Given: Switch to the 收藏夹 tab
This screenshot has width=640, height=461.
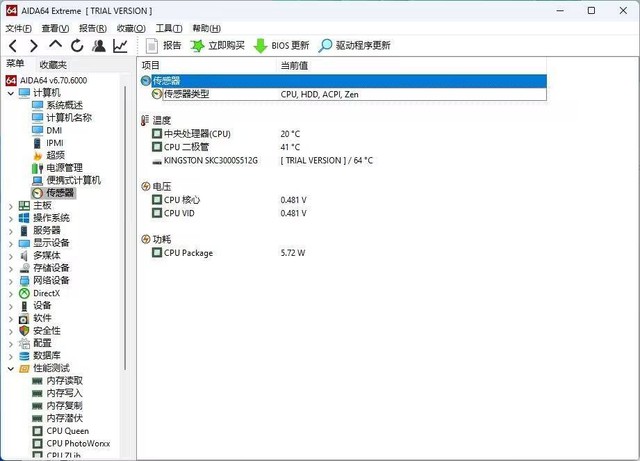Looking at the screenshot, I should (x=53, y=65).
